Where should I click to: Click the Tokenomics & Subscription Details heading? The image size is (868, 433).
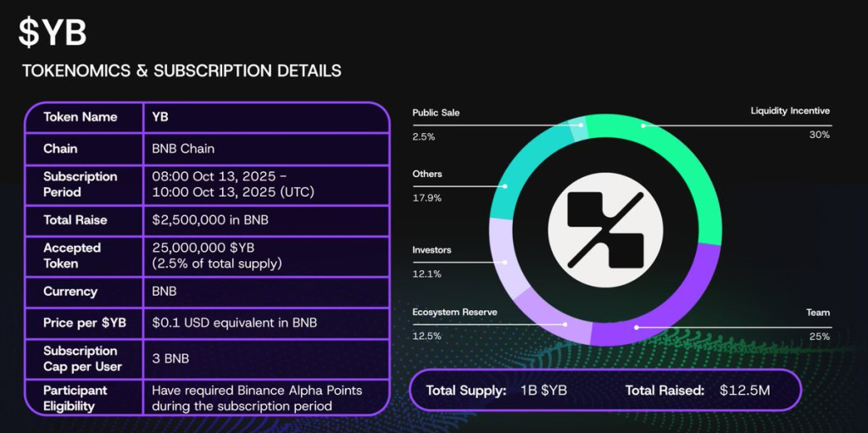point(181,71)
